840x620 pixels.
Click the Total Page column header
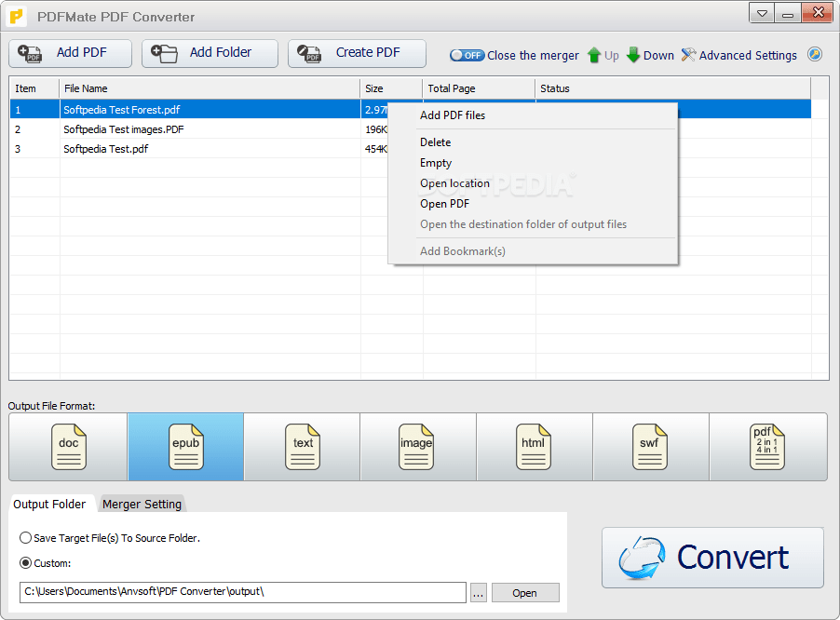[x=479, y=88]
